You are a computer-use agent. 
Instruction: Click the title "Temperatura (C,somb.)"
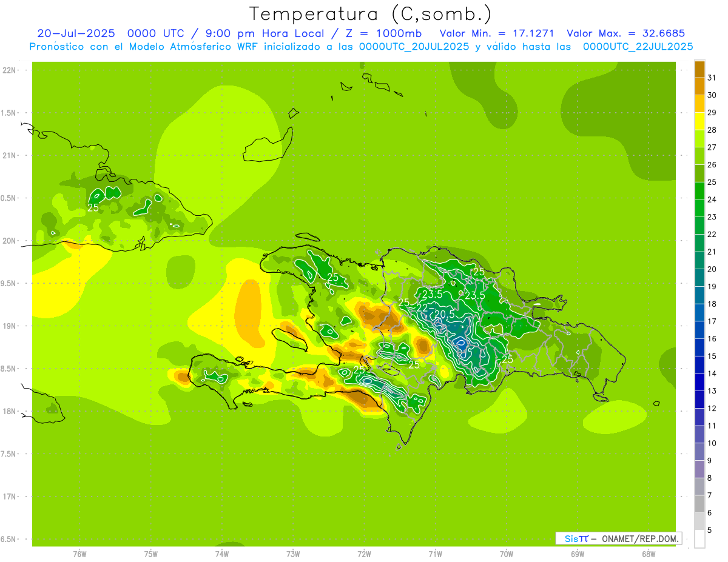click(x=371, y=14)
